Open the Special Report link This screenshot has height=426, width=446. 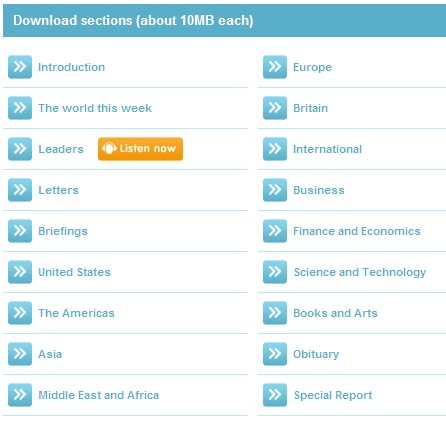(x=333, y=395)
